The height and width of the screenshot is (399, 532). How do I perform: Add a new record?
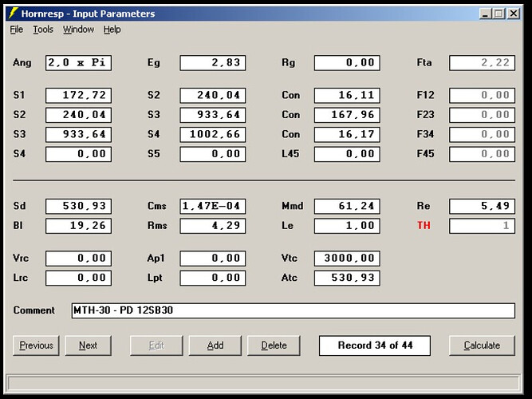[215, 346]
